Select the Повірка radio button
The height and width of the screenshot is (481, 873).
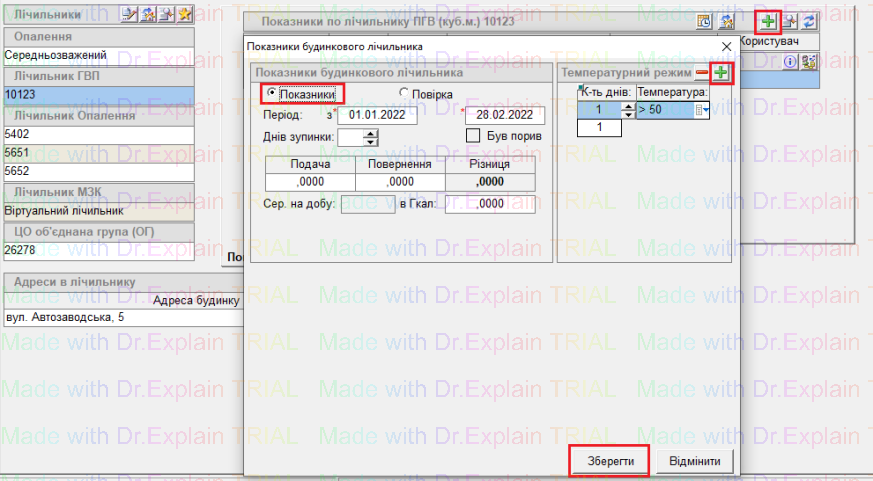point(404,94)
